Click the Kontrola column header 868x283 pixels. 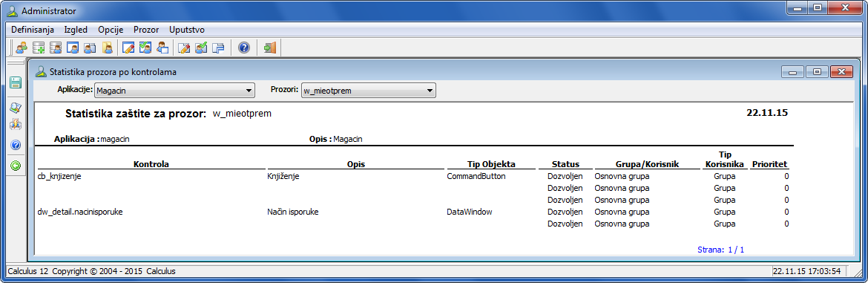(151, 164)
